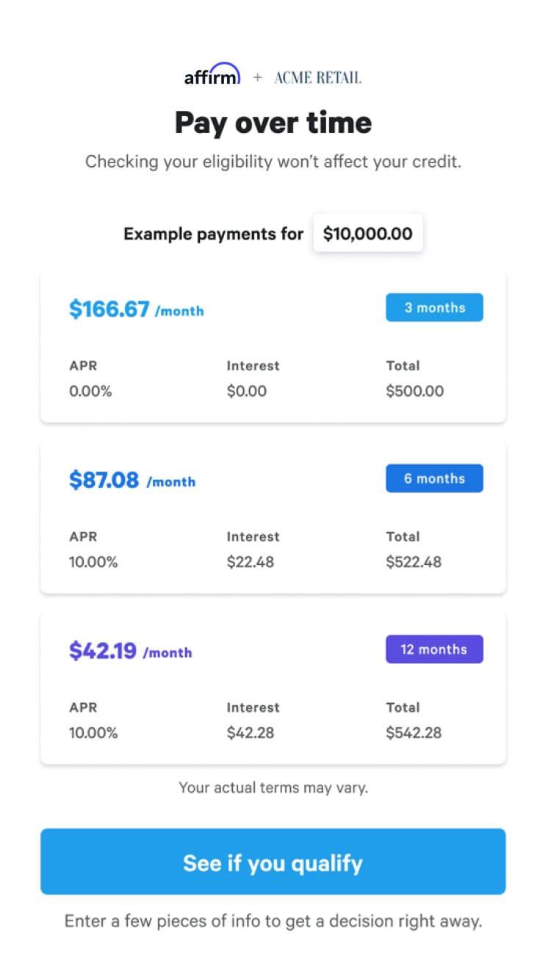This screenshot has height=980, width=551.
Task: Click the Affirm logo
Action: pyautogui.click(x=212, y=76)
